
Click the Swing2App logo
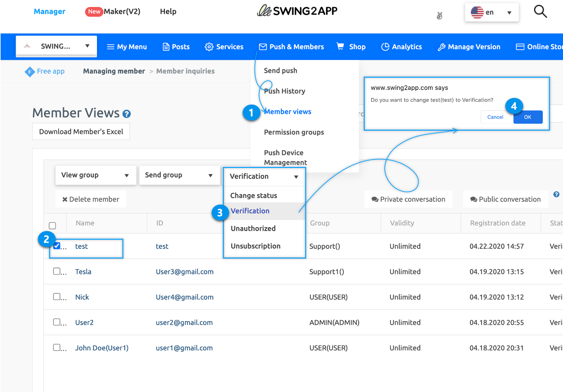coord(297,11)
